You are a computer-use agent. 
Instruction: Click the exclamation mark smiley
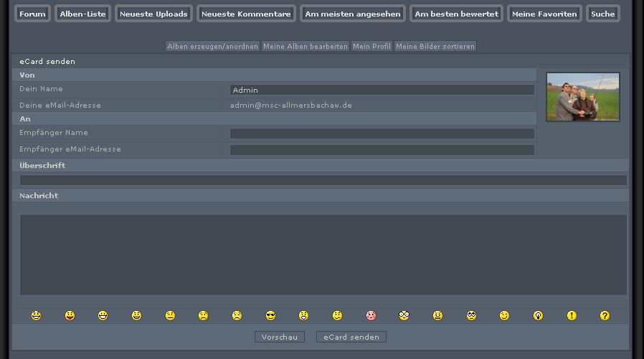coord(572,315)
